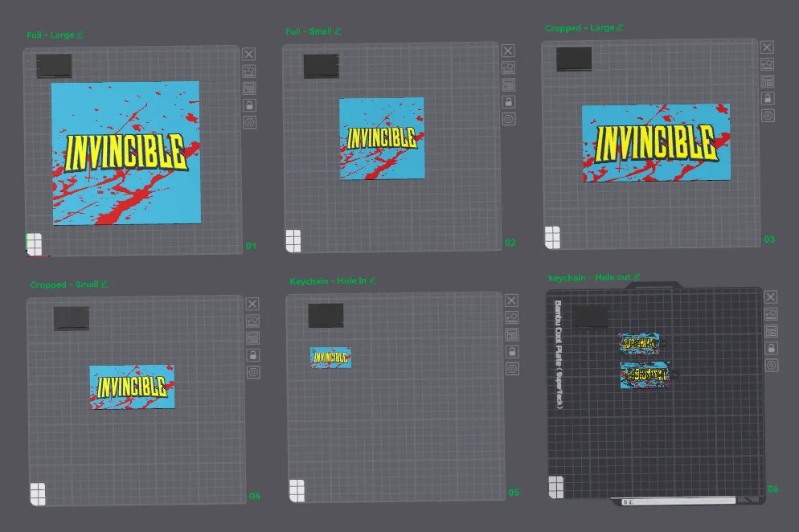The height and width of the screenshot is (532, 799).
Task: Remove the "Keychain - Hole In" plate 05
Action: pos(511,300)
